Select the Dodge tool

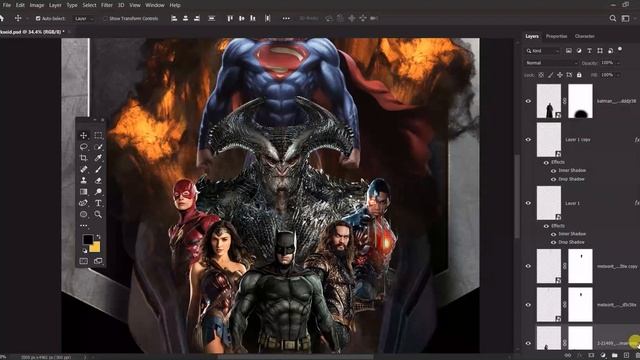pos(98,191)
